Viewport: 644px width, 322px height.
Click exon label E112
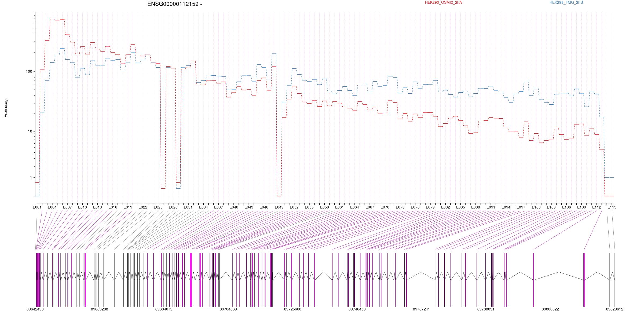coord(597,207)
